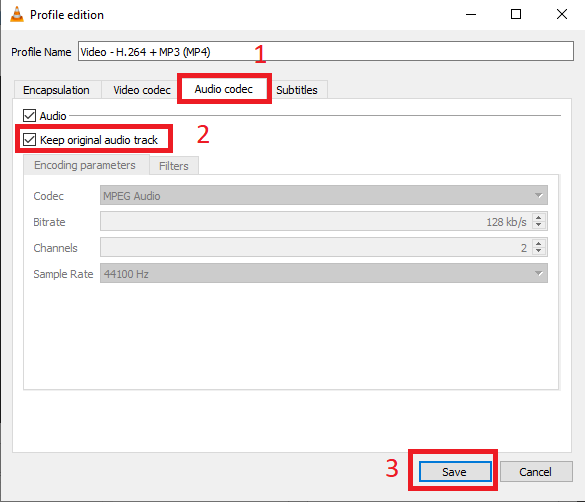Click into the Profile Name text field
Image resolution: width=585 pixels, height=502 pixels.
coord(326,51)
